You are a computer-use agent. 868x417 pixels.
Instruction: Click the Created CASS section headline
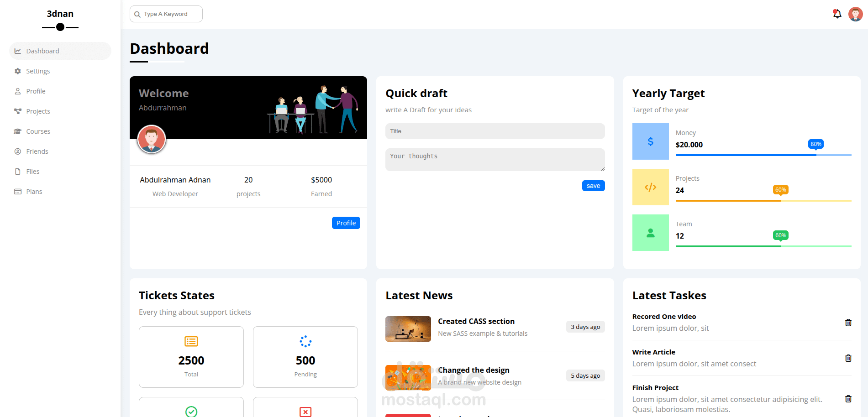point(476,321)
